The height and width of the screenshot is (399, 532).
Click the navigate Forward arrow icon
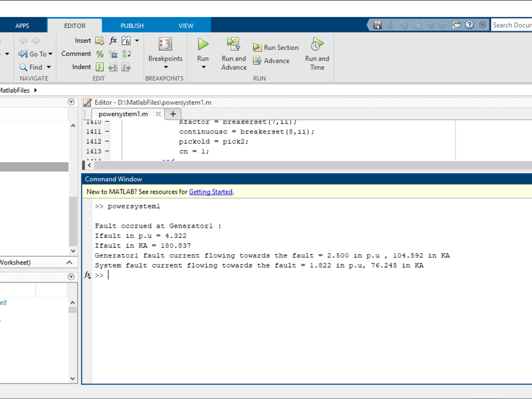36,41
